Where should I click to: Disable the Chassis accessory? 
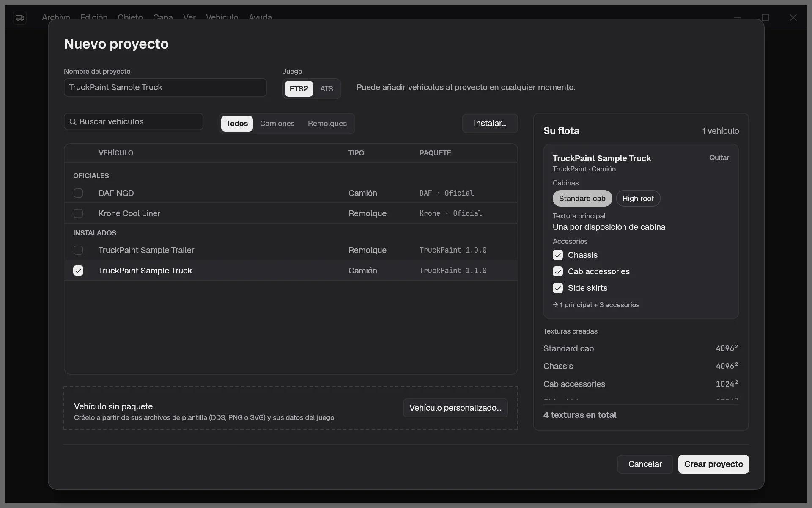point(558,255)
